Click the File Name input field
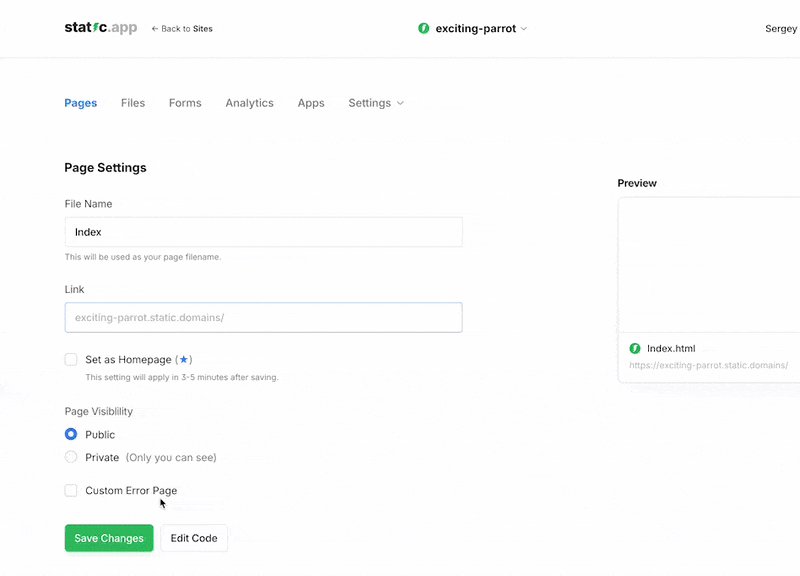The height and width of the screenshot is (576, 800). 263,232
